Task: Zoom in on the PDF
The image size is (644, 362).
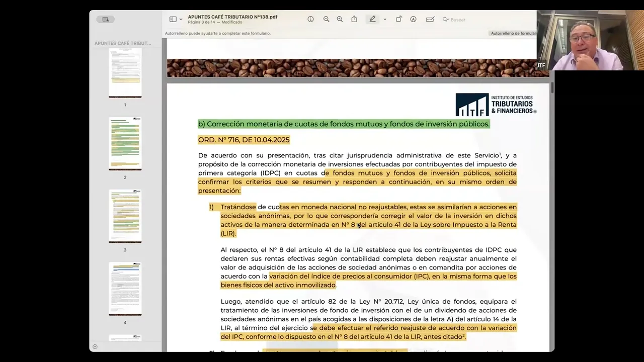Action: pos(340,19)
